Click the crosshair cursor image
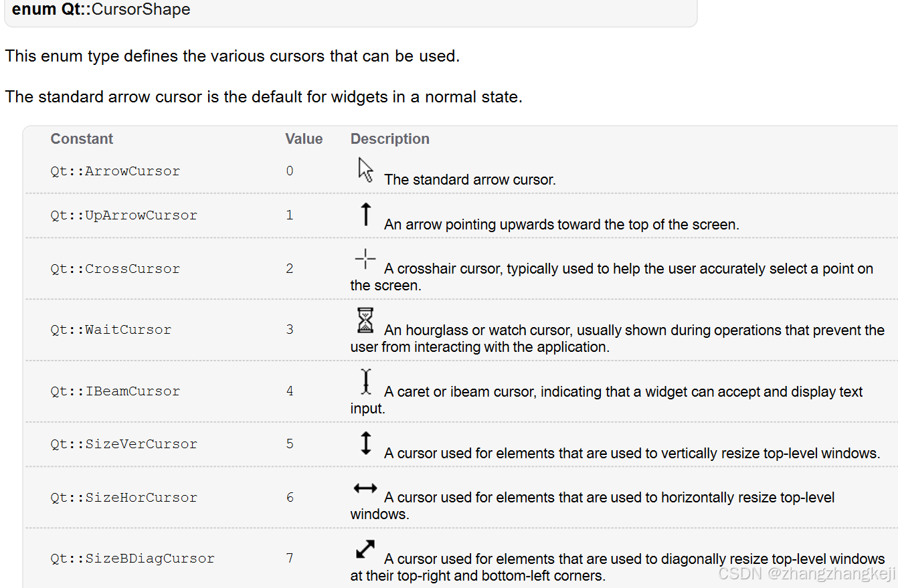The width and height of the screenshot is (898, 588). [365, 259]
